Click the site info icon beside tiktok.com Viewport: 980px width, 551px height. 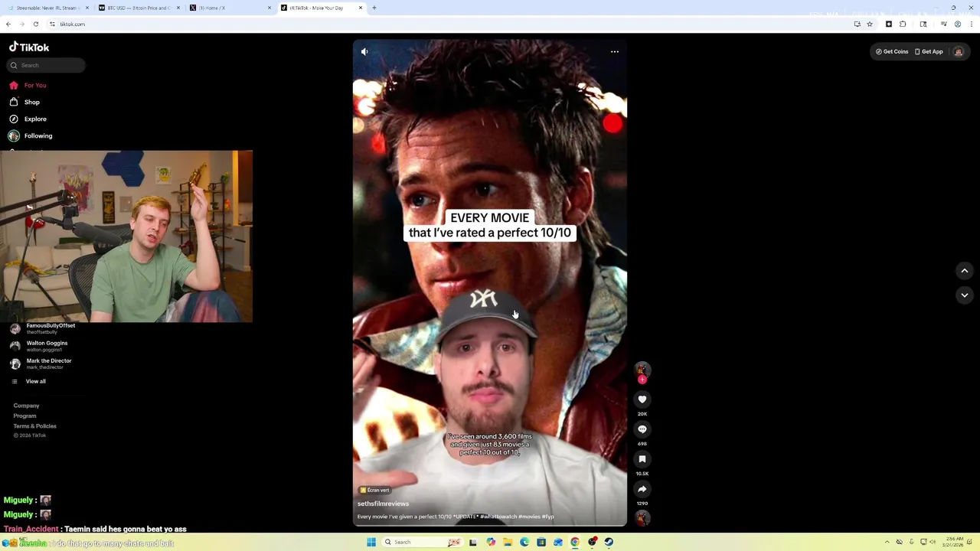[52, 24]
